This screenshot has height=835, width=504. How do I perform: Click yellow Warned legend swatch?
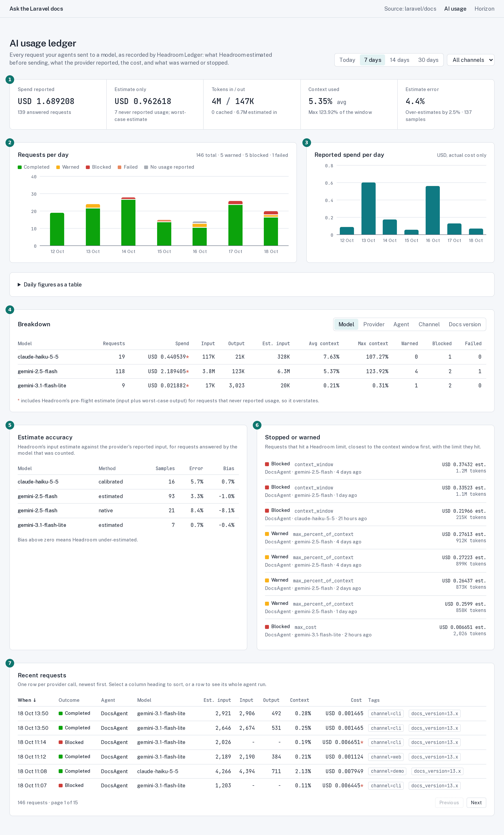coord(58,167)
